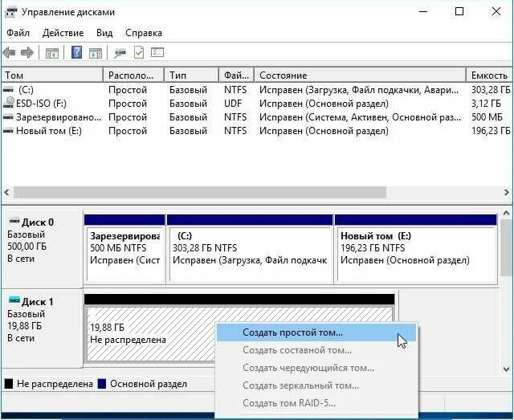Screen dimensions: 514x420
Task: Select the (C:) volume name in list
Action: pos(26,89)
